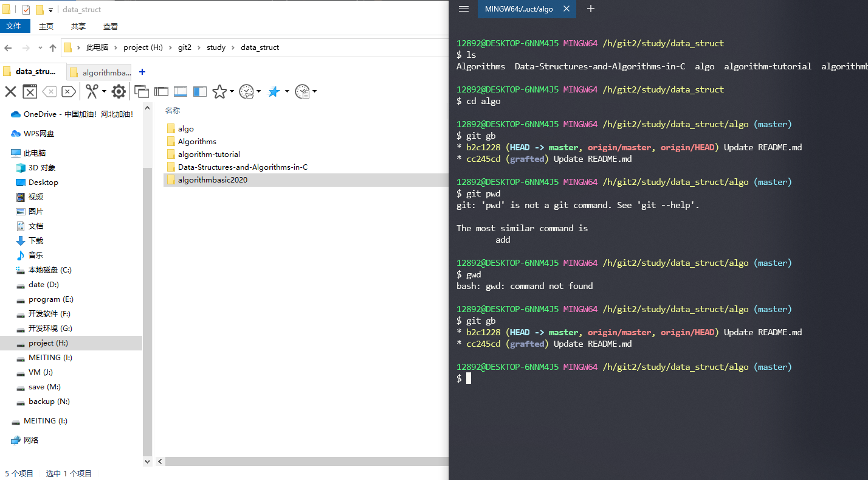The width and height of the screenshot is (868, 480).
Task: Expand quick access toolbar customize arrow
Action: point(51,10)
